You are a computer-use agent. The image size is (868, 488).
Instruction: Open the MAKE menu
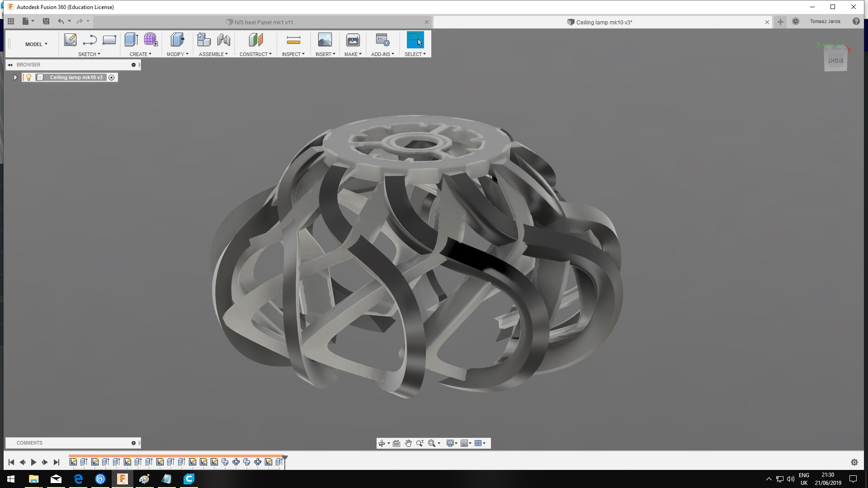coord(353,54)
